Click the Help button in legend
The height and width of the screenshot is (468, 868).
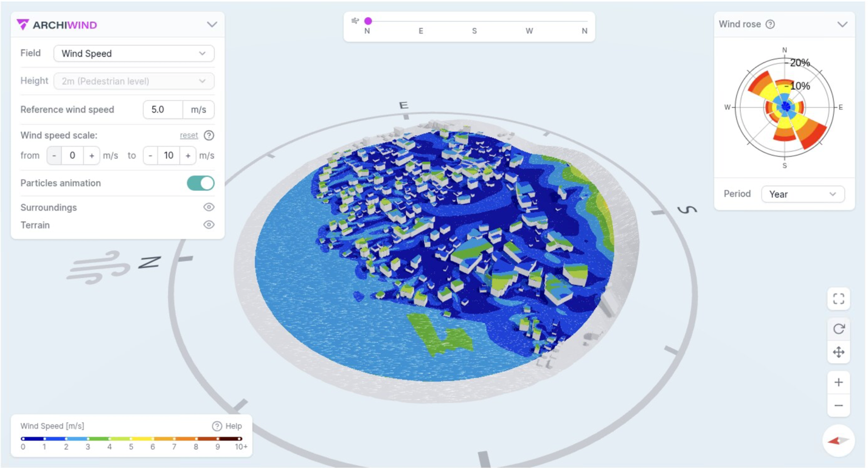tap(227, 426)
